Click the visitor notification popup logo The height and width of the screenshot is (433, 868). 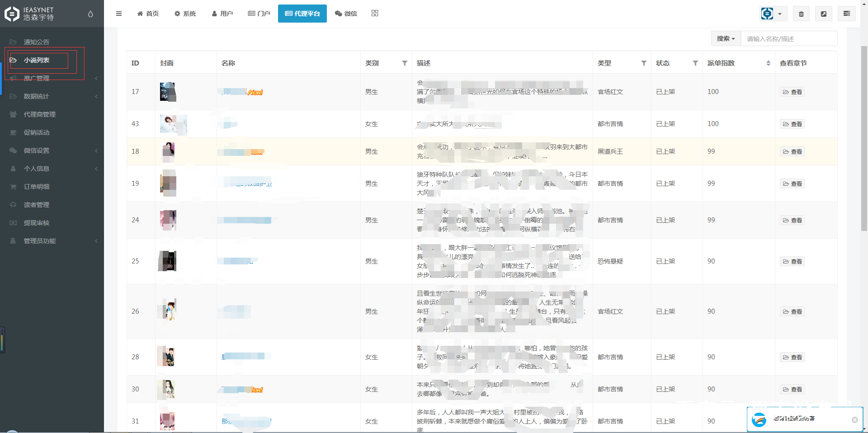[x=759, y=420]
